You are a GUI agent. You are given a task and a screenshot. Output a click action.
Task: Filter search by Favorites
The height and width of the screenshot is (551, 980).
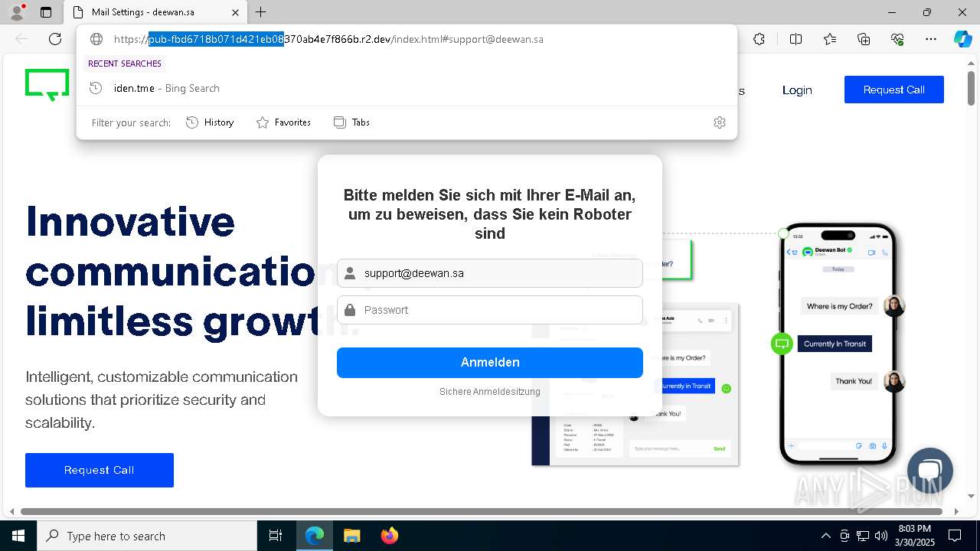tap(283, 122)
